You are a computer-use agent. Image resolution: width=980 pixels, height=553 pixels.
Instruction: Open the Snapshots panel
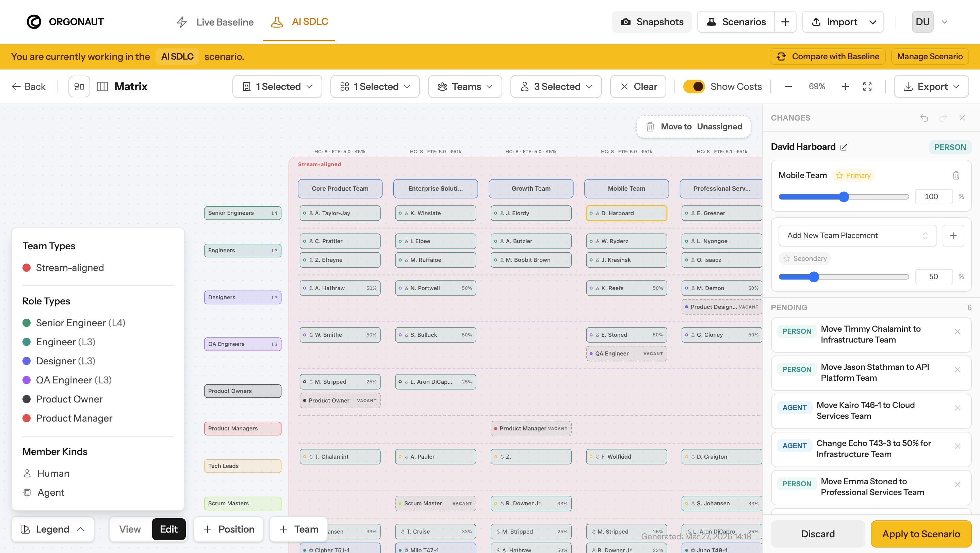652,22
